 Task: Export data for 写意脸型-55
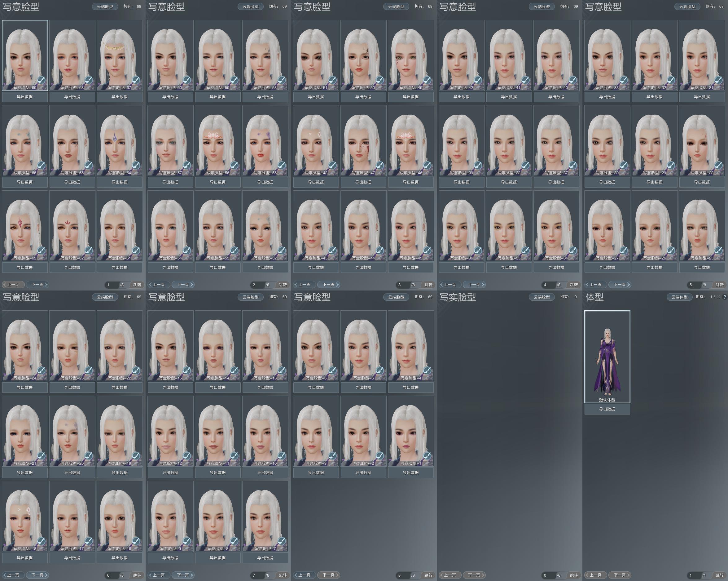pos(265,182)
